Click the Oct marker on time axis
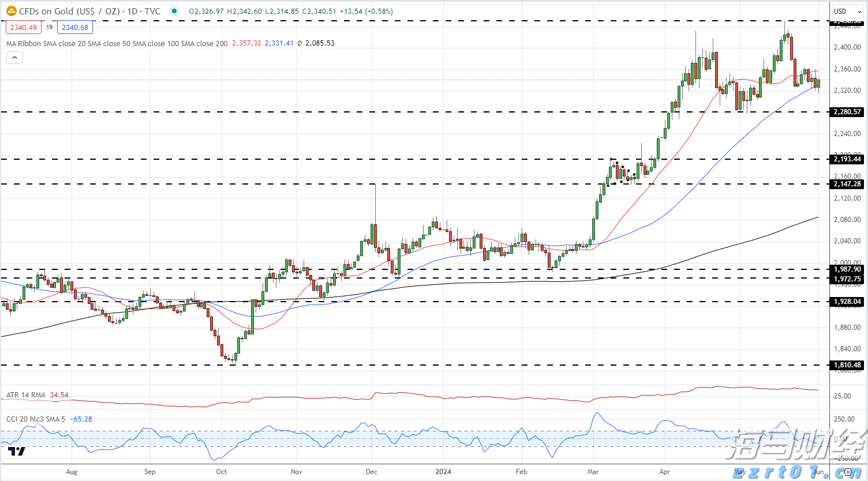This screenshot has width=868, height=481. click(x=221, y=472)
